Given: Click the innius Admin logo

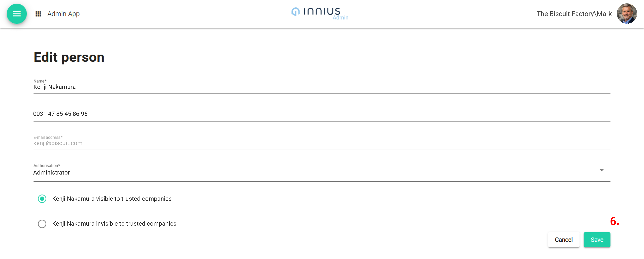Looking at the screenshot, I should (x=320, y=13).
